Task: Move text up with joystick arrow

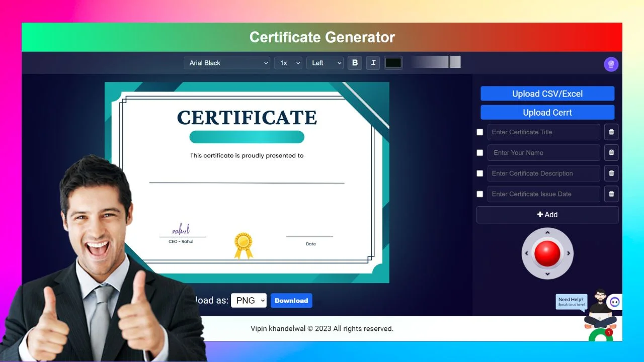Action: click(x=547, y=232)
